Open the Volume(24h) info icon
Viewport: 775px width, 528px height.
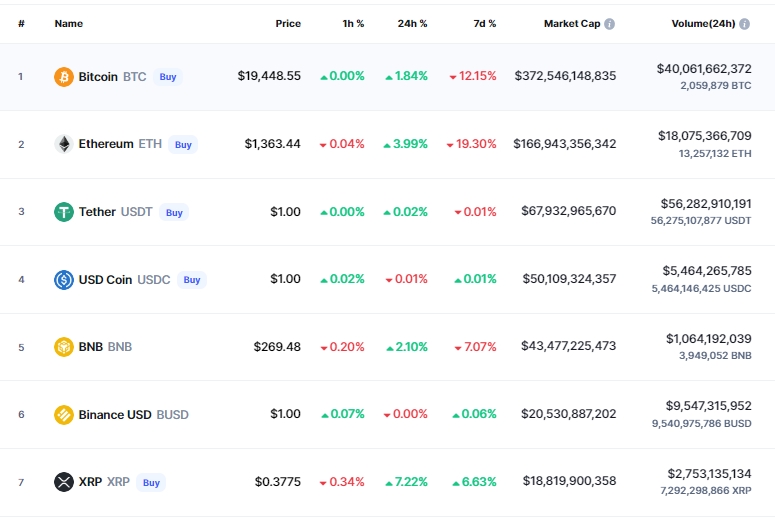[x=744, y=24]
